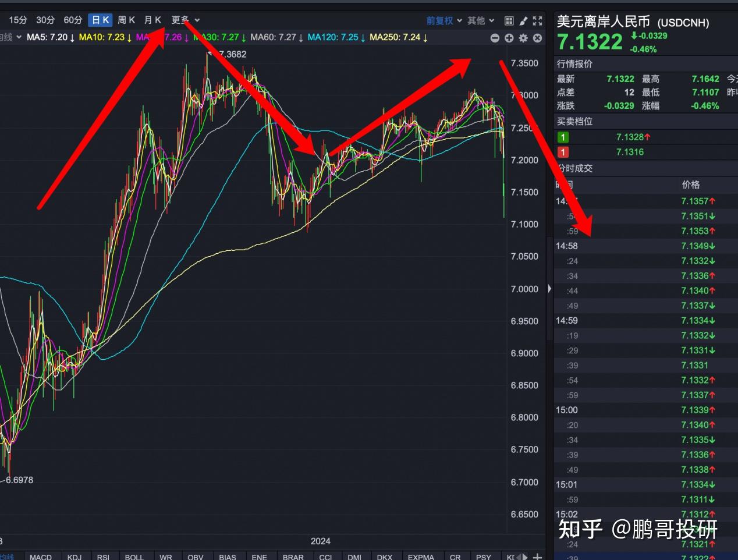Switch to the 周K weekly tab

(126, 19)
